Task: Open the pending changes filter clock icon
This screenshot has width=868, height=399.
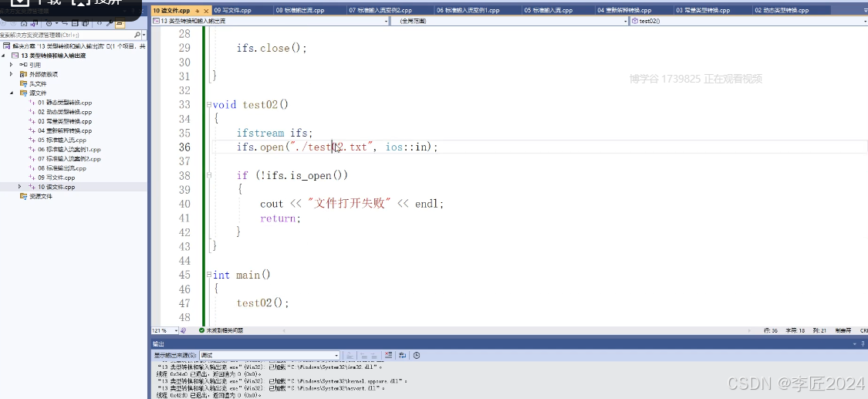Action: pos(49,23)
